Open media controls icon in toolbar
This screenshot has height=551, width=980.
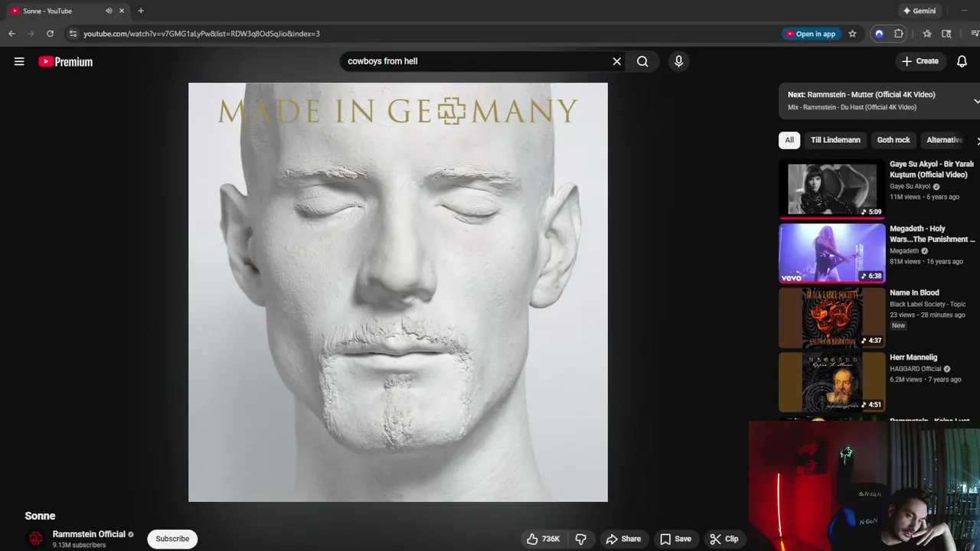pyautogui.click(x=974, y=34)
